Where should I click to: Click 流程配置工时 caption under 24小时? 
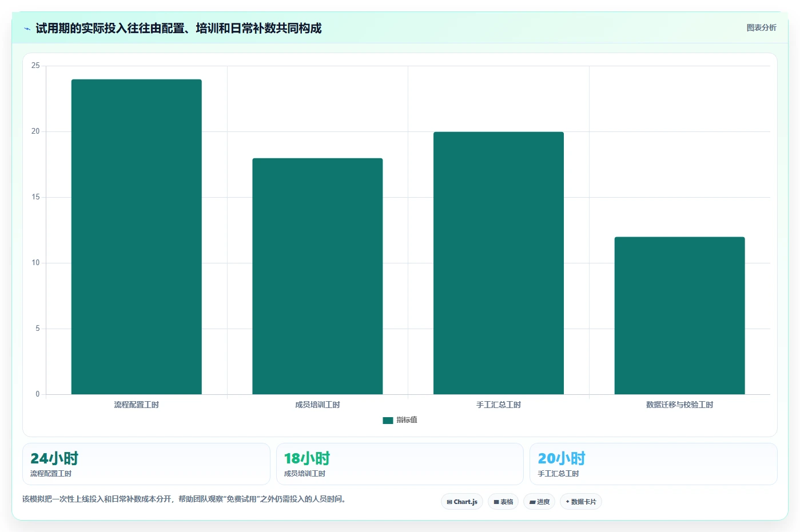pos(51,474)
